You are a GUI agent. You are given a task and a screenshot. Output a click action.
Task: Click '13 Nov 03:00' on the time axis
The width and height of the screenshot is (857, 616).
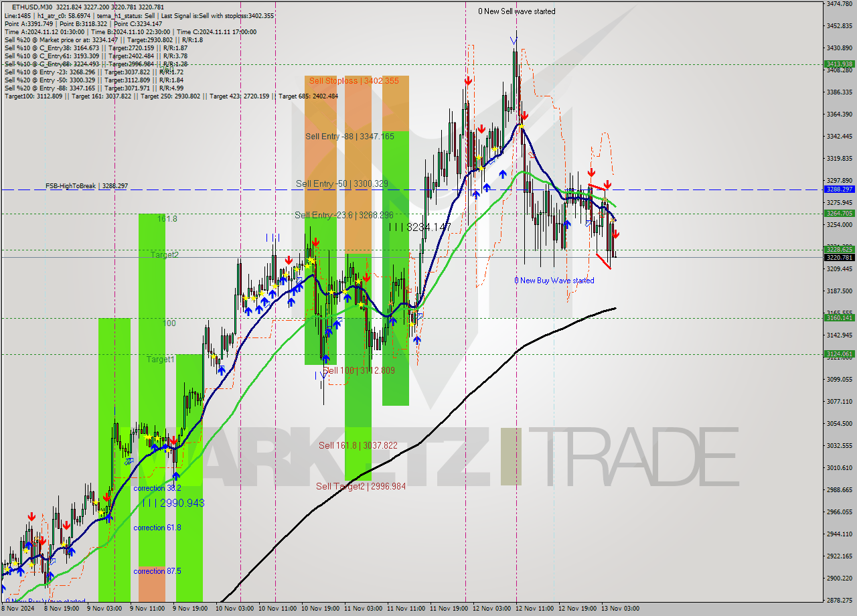pos(621,609)
